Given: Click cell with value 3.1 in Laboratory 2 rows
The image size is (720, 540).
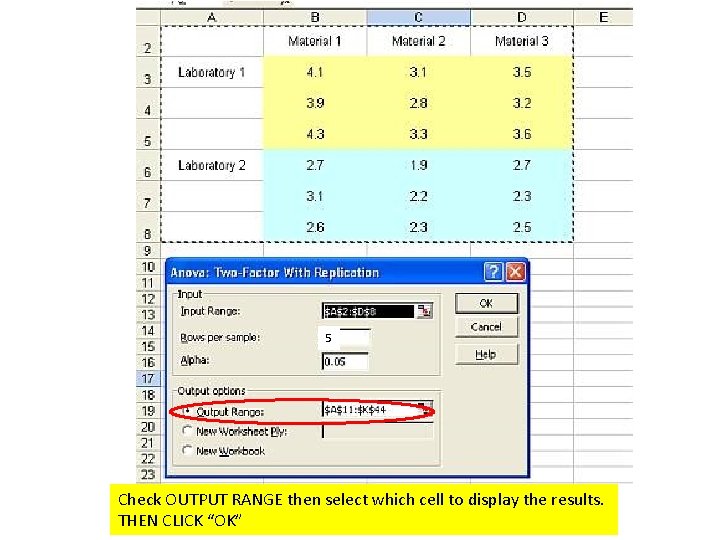Looking at the screenshot, I should [315, 197].
